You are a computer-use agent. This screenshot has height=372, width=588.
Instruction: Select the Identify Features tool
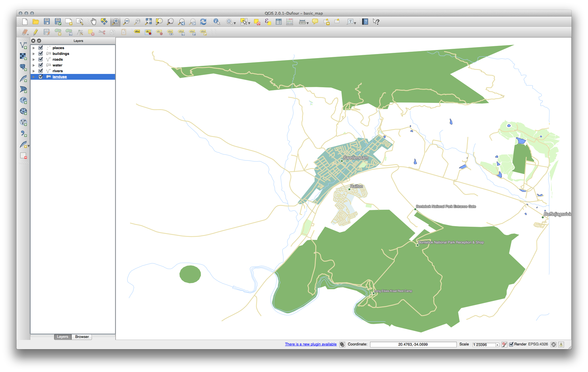pyautogui.click(x=217, y=22)
